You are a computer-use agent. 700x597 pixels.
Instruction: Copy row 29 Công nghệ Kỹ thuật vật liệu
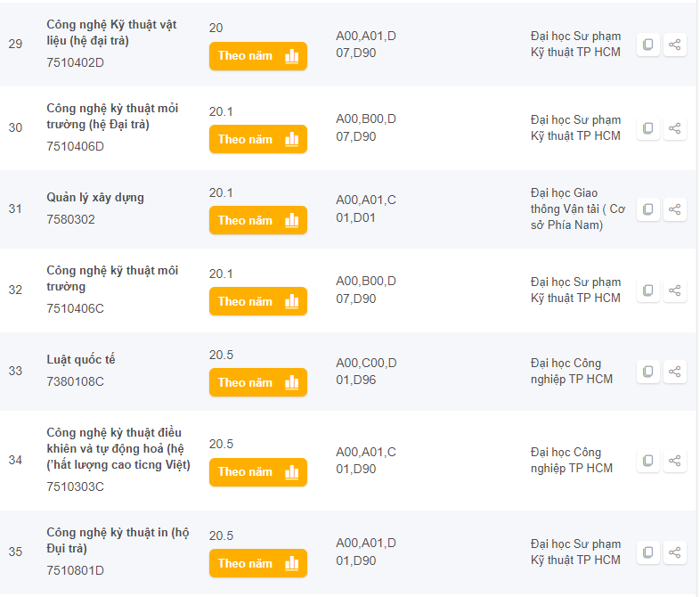pos(647,45)
